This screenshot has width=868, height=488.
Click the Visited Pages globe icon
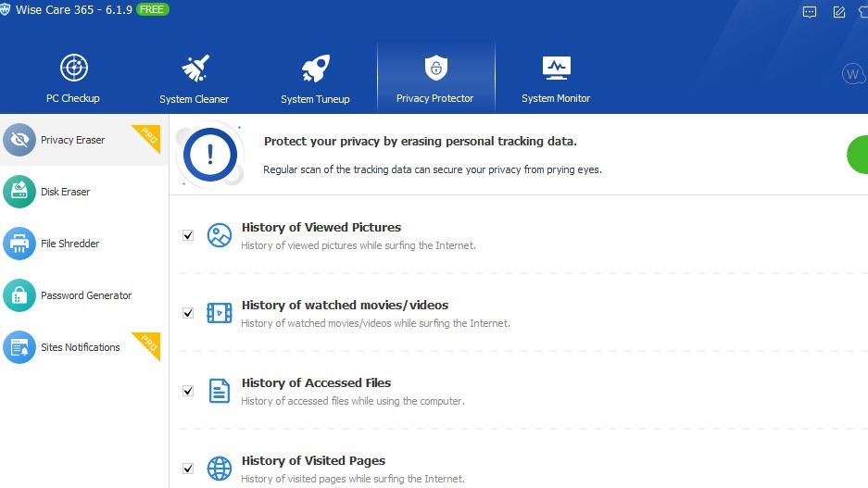220,469
